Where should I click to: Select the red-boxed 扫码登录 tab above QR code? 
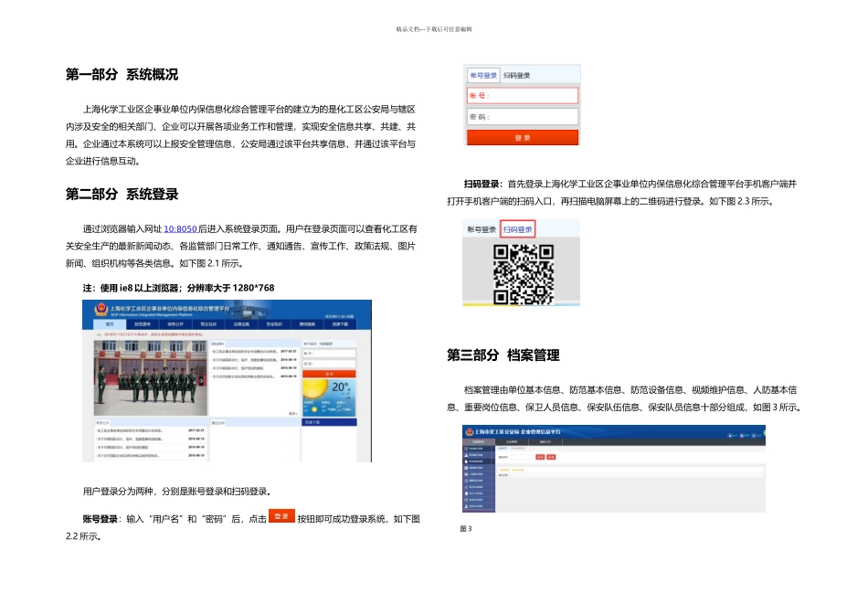(x=517, y=229)
